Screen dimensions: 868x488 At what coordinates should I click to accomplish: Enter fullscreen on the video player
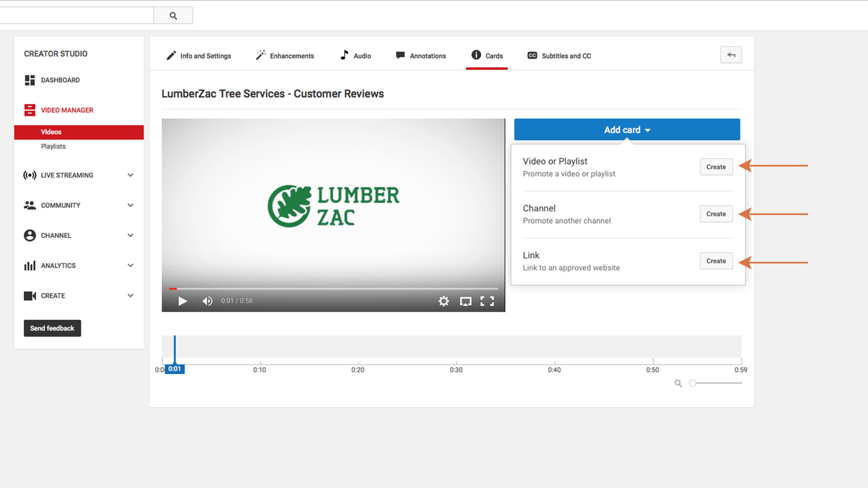pos(487,301)
